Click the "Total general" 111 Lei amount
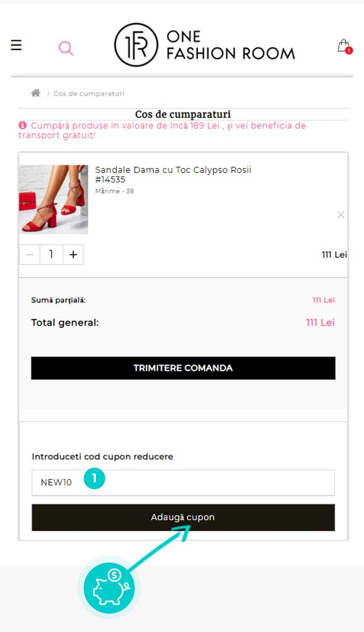This screenshot has width=364, height=632. click(x=320, y=323)
